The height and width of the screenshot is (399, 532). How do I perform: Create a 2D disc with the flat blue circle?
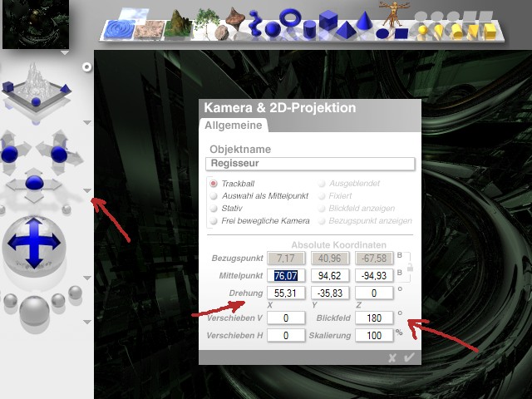(382, 33)
